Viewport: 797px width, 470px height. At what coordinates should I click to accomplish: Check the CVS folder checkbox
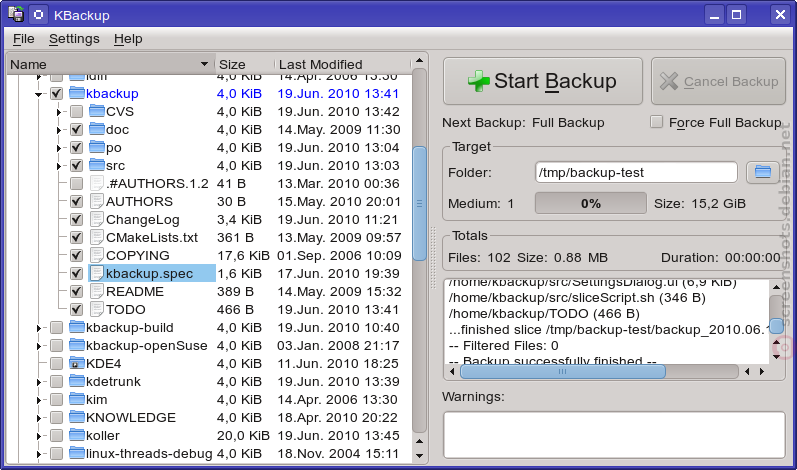[76, 111]
